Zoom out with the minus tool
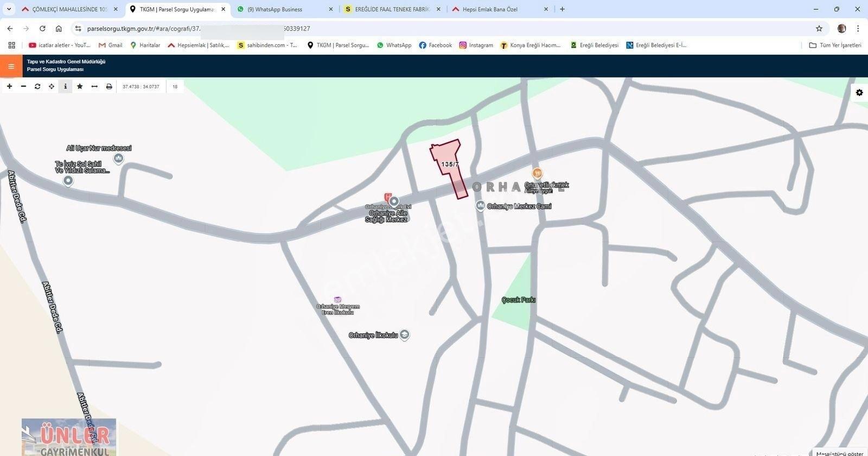The image size is (868, 456). [23, 86]
